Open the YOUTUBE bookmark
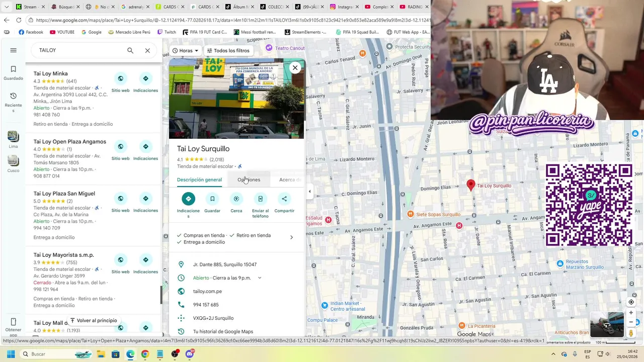The width and height of the screenshot is (644, 362). coord(62,32)
